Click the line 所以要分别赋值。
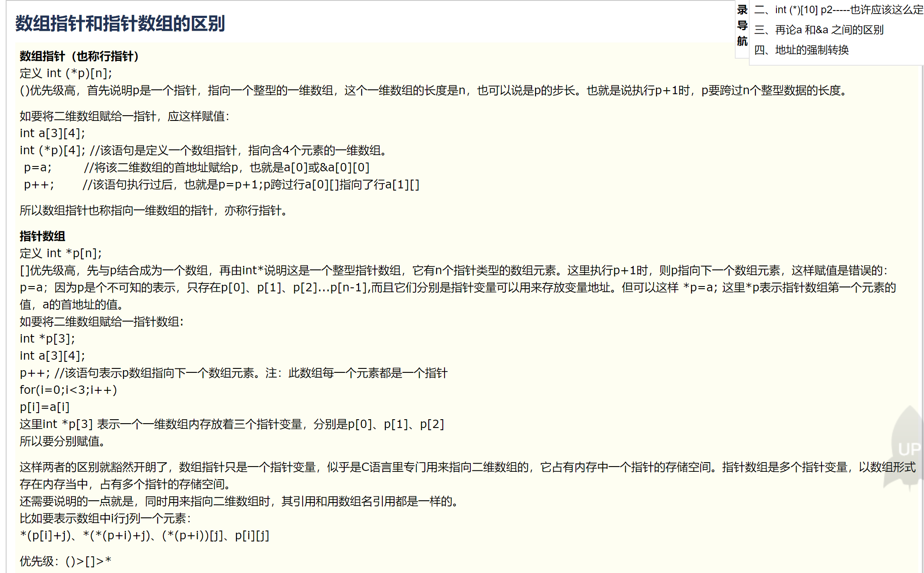The image size is (924, 573). coord(62,441)
